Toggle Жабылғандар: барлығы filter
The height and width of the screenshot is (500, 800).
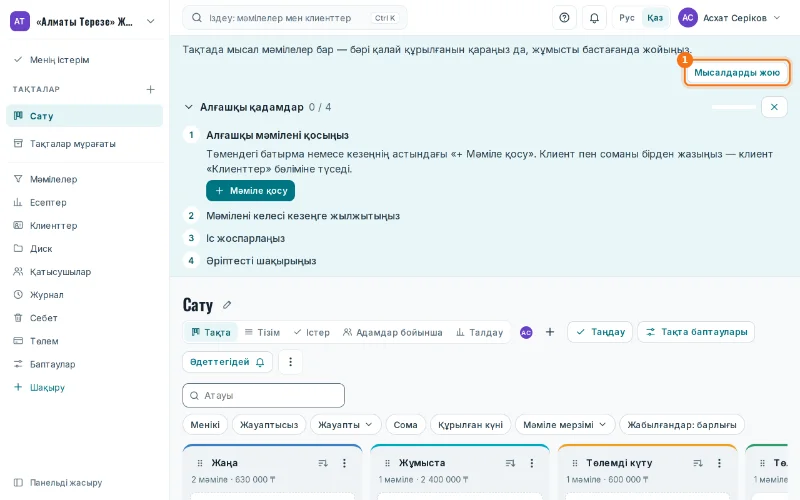[682, 424]
